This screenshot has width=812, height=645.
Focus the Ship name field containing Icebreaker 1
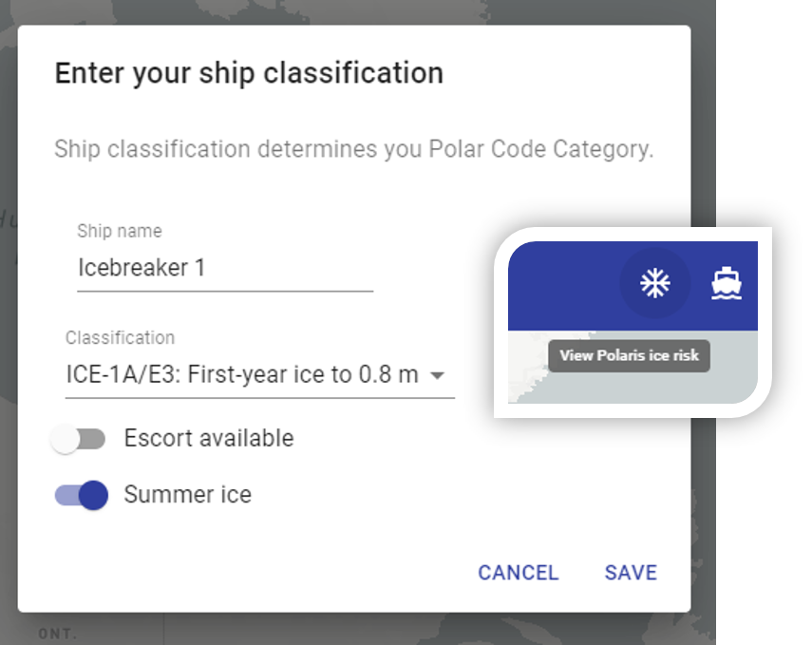[224, 268]
